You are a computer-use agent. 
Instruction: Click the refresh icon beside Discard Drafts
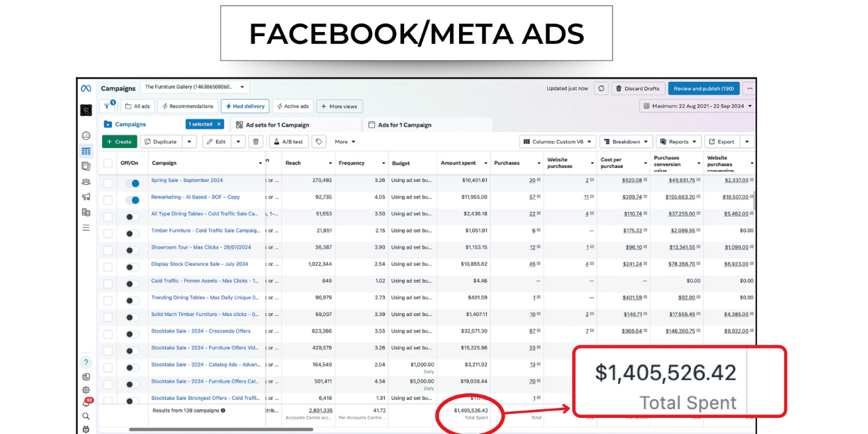(x=601, y=88)
